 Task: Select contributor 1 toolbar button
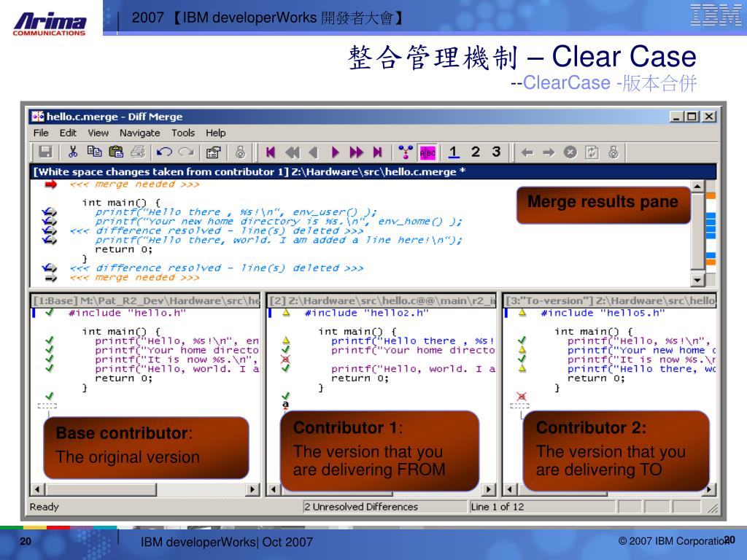pyautogui.click(x=454, y=152)
